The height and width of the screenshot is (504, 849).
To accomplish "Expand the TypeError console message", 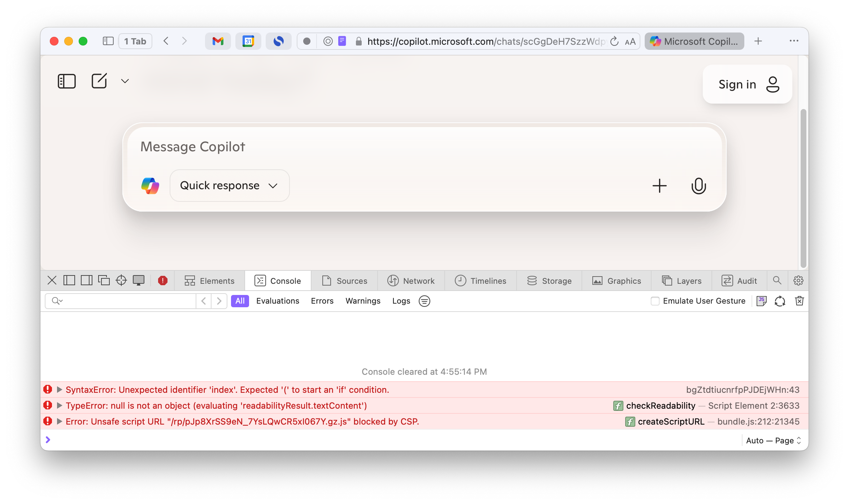I will tap(60, 405).
